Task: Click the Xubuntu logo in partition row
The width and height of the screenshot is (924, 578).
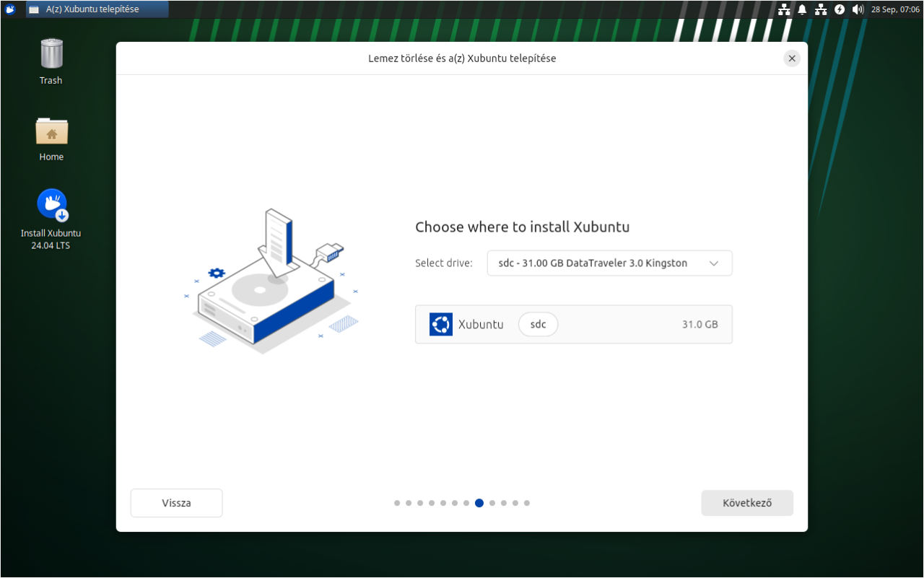Action: click(x=441, y=324)
